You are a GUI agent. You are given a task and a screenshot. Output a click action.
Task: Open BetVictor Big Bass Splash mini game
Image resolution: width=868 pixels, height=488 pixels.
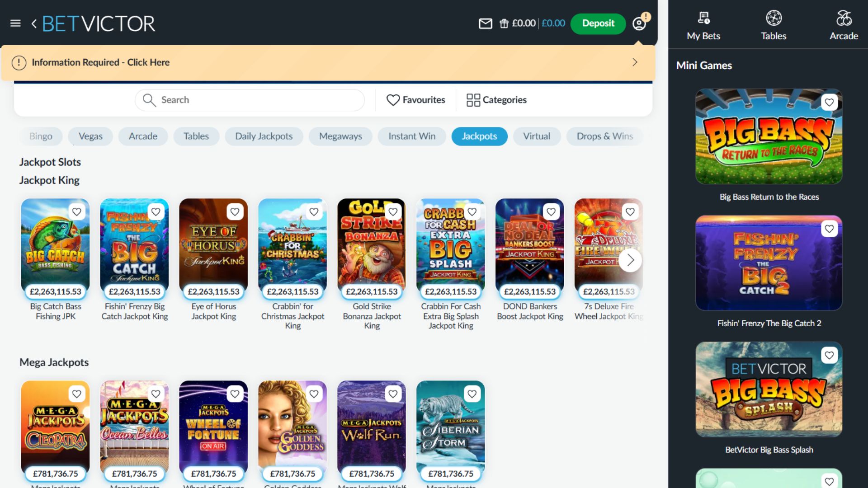pos(769,389)
